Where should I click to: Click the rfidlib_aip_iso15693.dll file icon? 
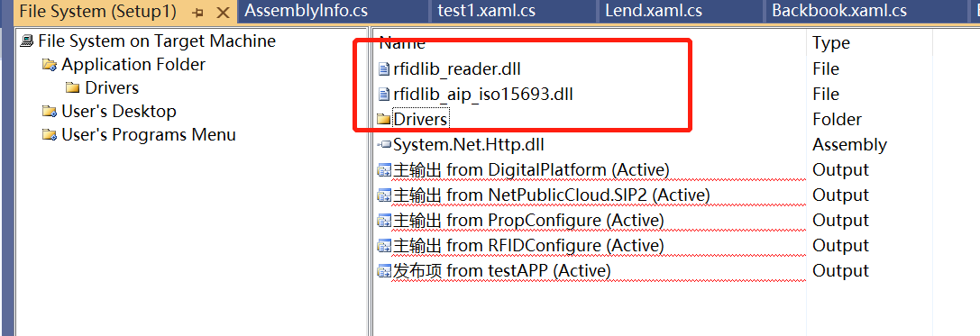384,95
